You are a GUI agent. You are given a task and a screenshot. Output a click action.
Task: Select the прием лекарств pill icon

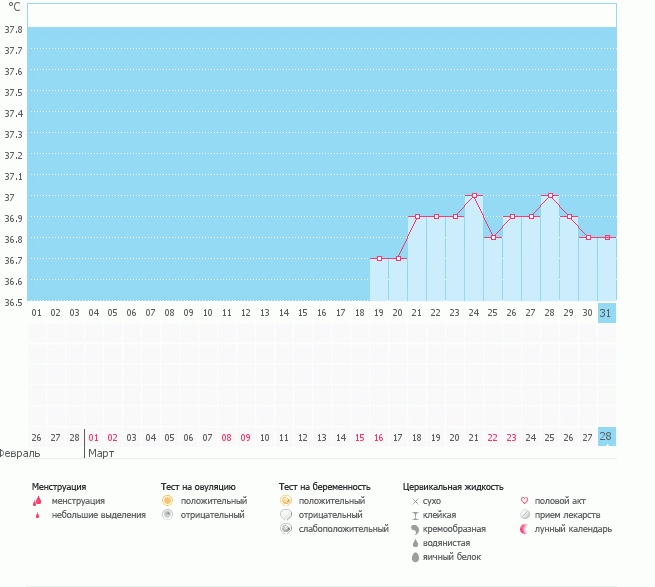524,515
